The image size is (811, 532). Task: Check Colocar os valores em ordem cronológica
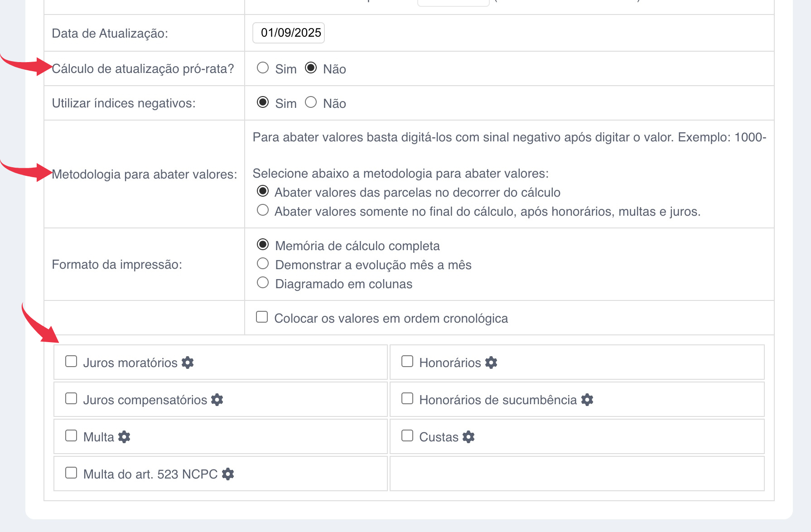[262, 317]
